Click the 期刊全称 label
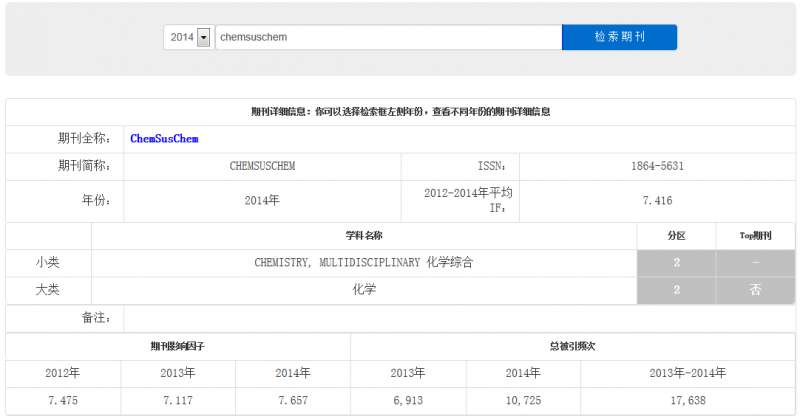 click(84, 138)
